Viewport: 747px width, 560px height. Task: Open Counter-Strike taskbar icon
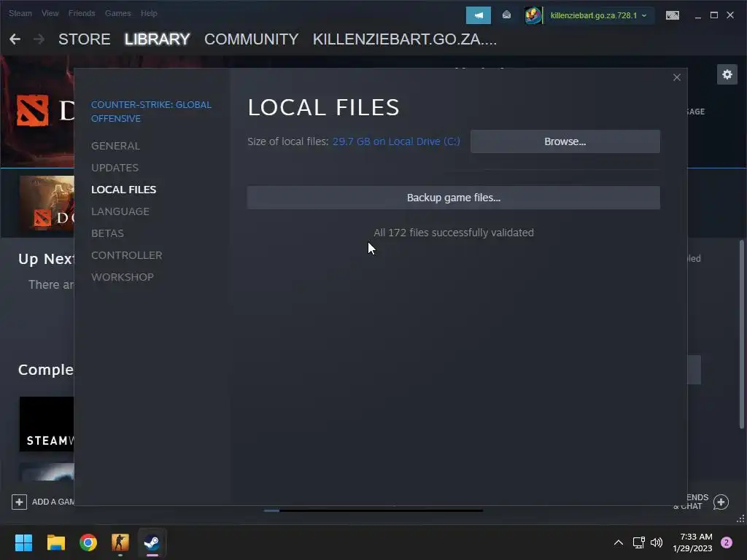click(x=120, y=542)
